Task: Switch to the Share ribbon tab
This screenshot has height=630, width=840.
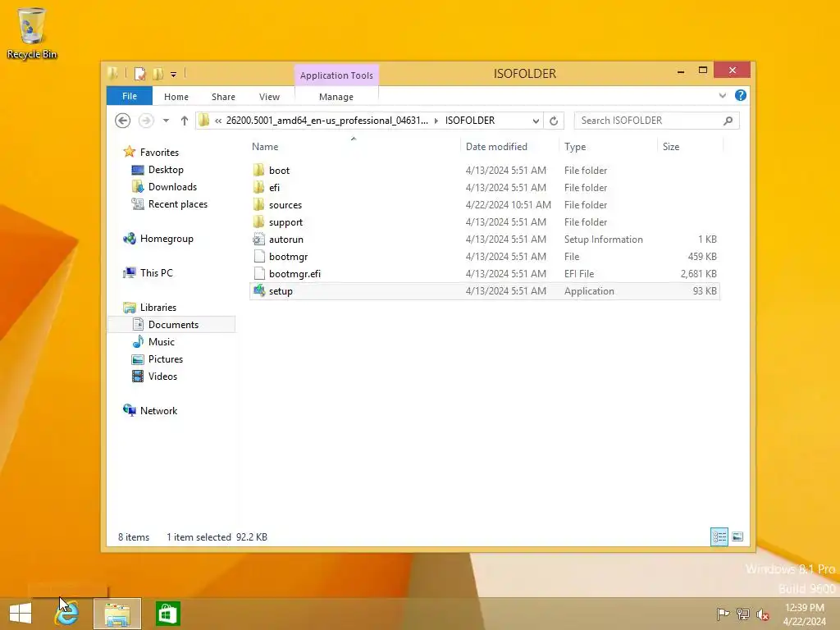Action: click(x=223, y=97)
